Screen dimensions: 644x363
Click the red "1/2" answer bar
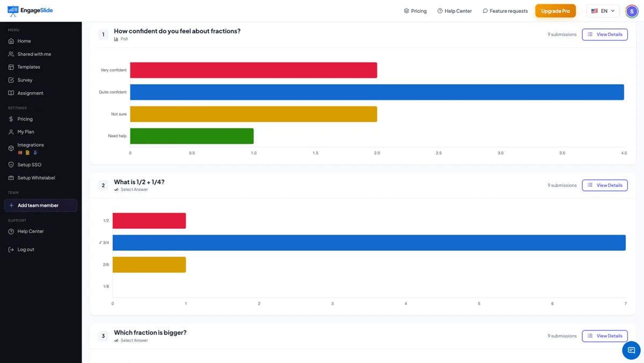[x=149, y=221]
